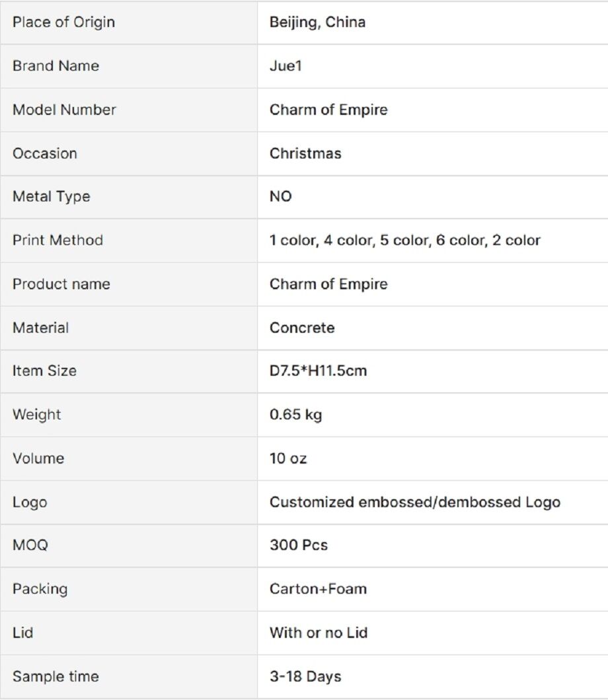
Task: Click the Product name label
Action: (x=61, y=284)
